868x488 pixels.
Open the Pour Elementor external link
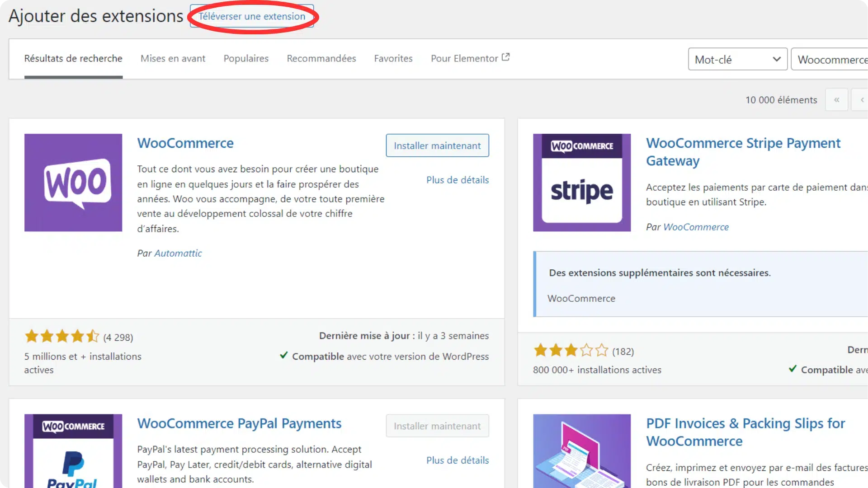[470, 58]
